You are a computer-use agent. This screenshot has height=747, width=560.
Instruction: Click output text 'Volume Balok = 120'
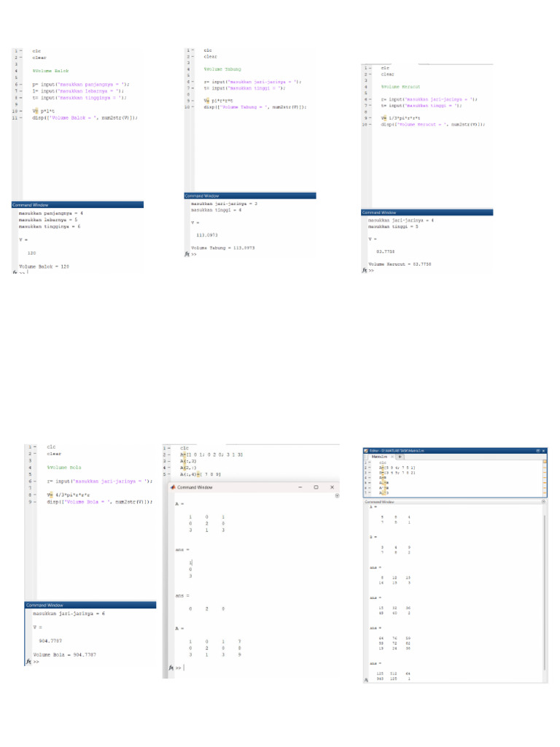click(44, 267)
